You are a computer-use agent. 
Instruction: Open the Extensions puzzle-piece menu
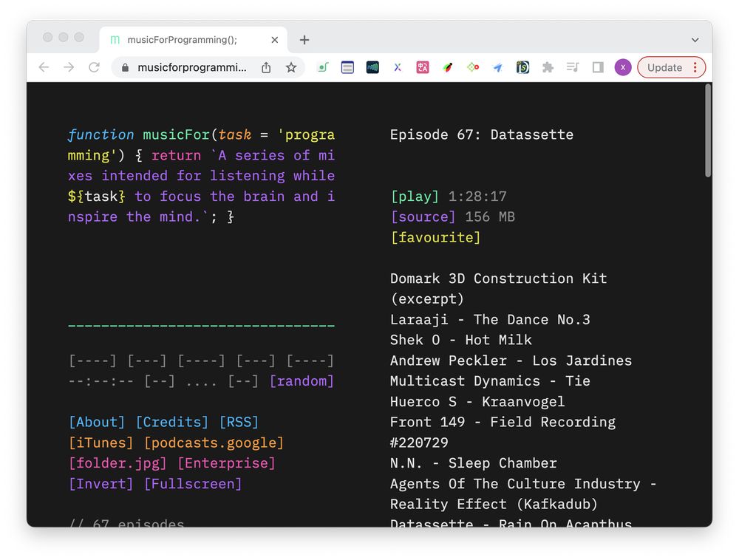(x=548, y=67)
